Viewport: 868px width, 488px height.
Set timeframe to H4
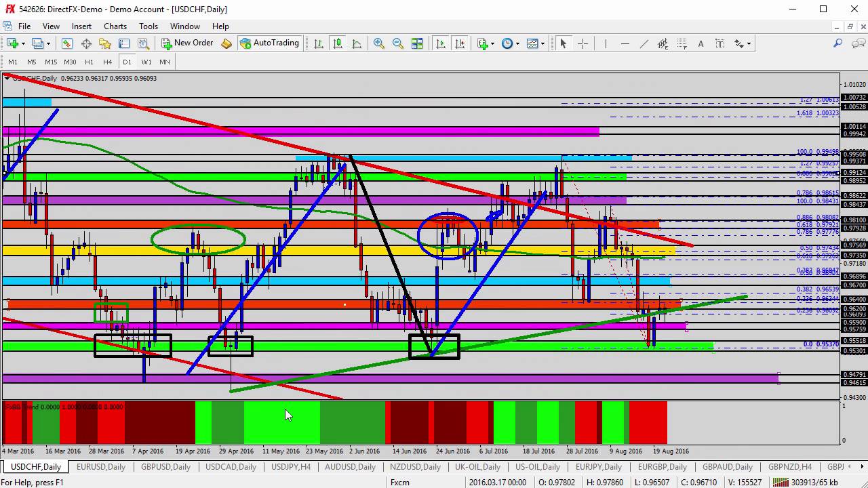point(107,62)
